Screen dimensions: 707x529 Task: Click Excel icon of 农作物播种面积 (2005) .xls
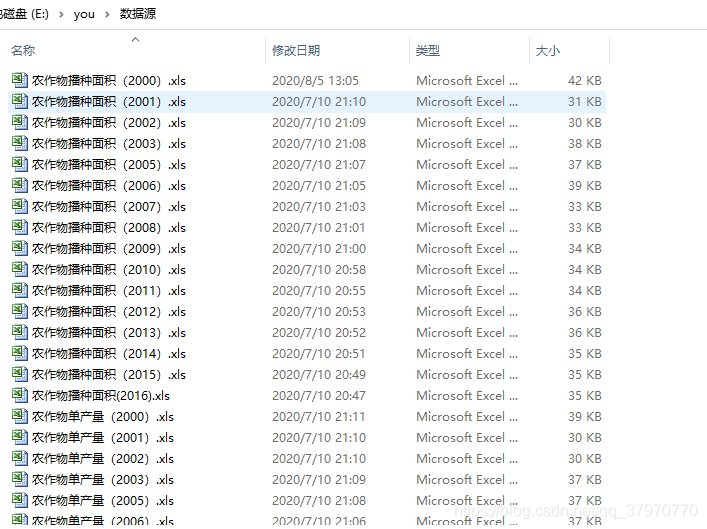click(x=19, y=164)
